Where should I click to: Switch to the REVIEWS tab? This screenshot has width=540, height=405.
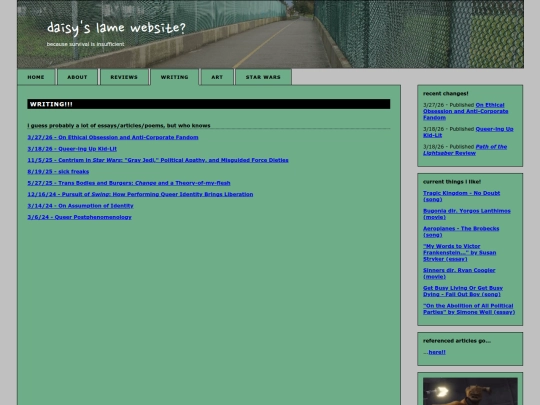coord(124,77)
